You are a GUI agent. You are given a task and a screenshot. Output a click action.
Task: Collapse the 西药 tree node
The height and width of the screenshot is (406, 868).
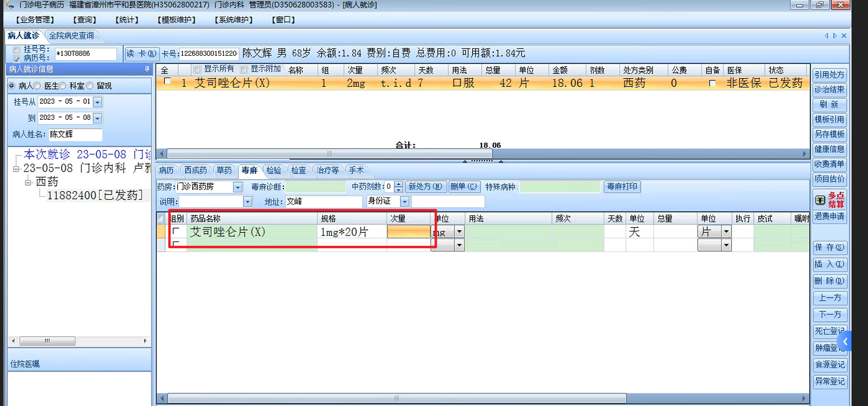coord(29,182)
